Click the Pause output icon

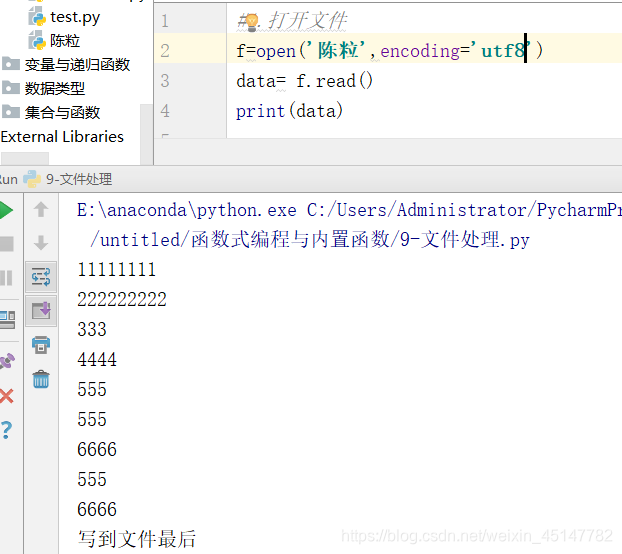[6, 278]
